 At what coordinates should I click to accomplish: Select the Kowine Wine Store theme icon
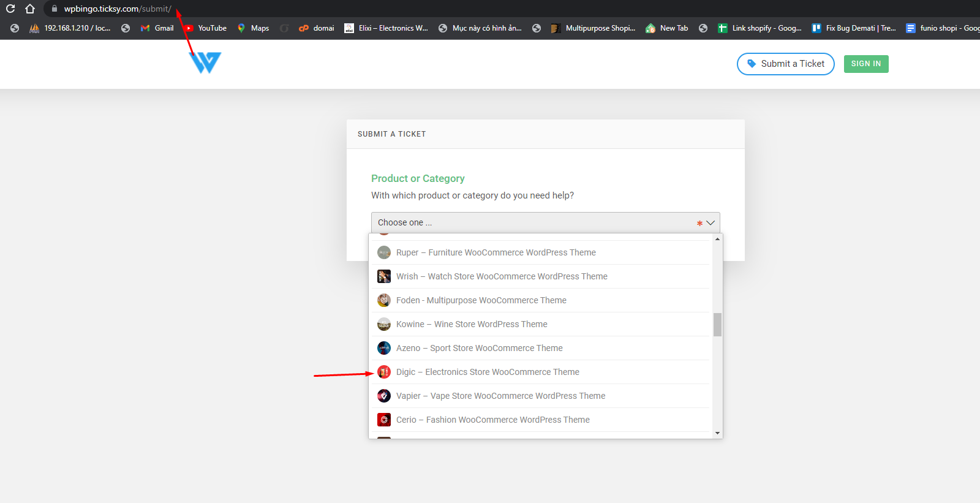click(384, 324)
